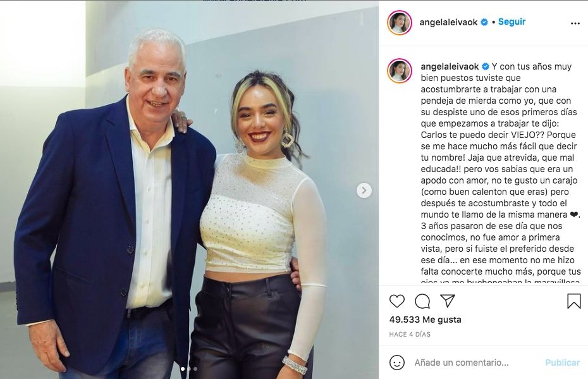The image size is (588, 379).
Task: View 49.533 Me gusta likes list
Action: point(426,320)
